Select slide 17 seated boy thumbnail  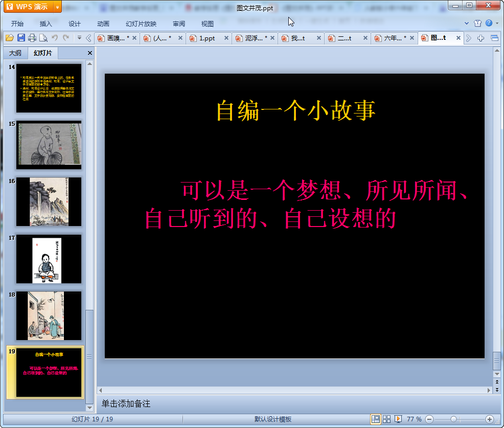49,259
